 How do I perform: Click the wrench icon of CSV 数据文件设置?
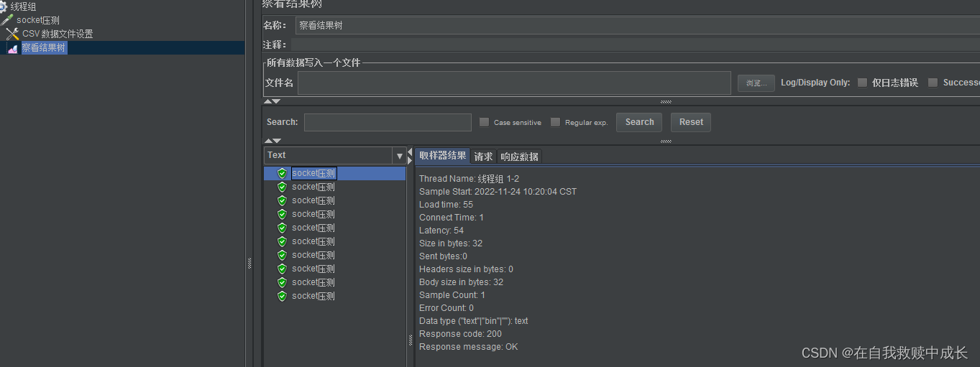click(12, 34)
